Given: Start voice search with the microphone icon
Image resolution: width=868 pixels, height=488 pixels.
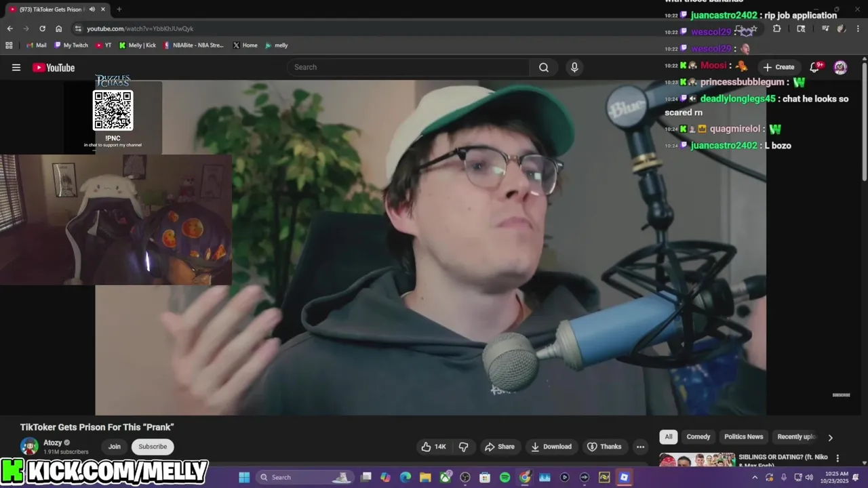Looking at the screenshot, I should point(574,67).
